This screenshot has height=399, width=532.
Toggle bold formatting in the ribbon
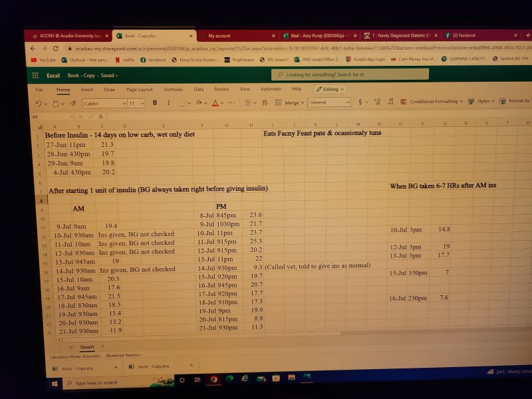click(154, 103)
